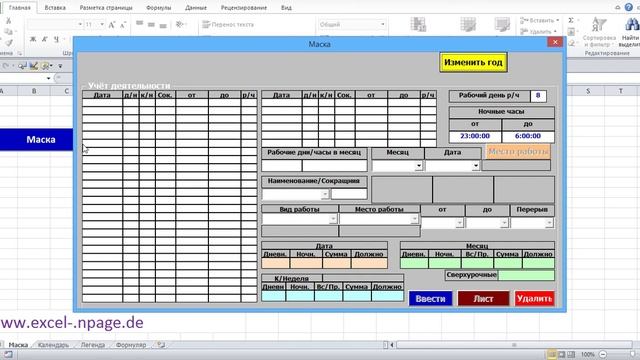
Task: Open the cell styles icon
Action: click(x=502, y=24)
